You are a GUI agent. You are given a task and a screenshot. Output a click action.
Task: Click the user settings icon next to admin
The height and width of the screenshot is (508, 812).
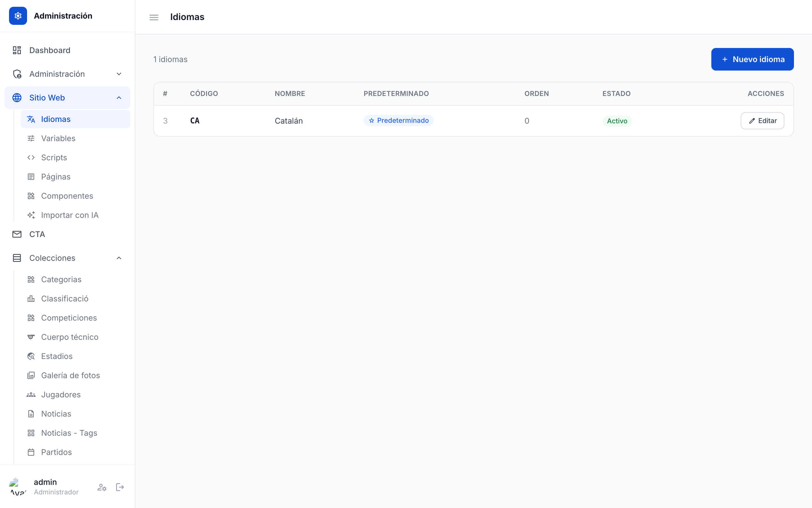pyautogui.click(x=102, y=487)
